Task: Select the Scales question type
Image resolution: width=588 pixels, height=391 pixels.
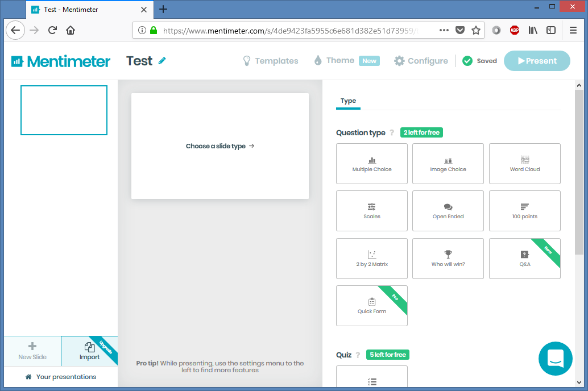Action: [x=371, y=211]
